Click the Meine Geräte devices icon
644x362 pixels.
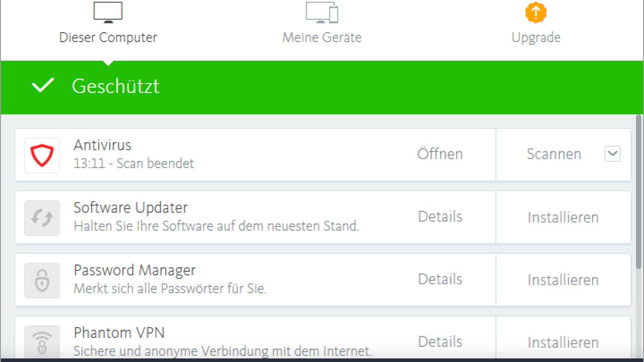click(322, 12)
